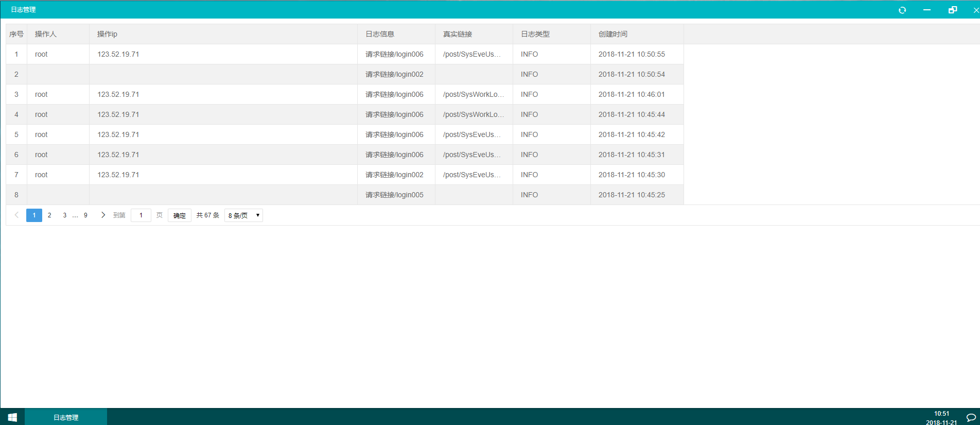Open the Windows start menu icon
Viewport: 980px width, 425px height.
click(12, 417)
